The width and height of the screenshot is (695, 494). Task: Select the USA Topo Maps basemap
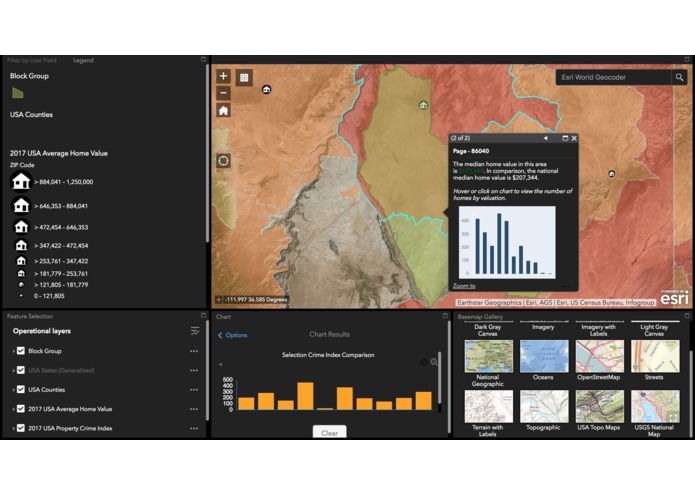coord(599,406)
